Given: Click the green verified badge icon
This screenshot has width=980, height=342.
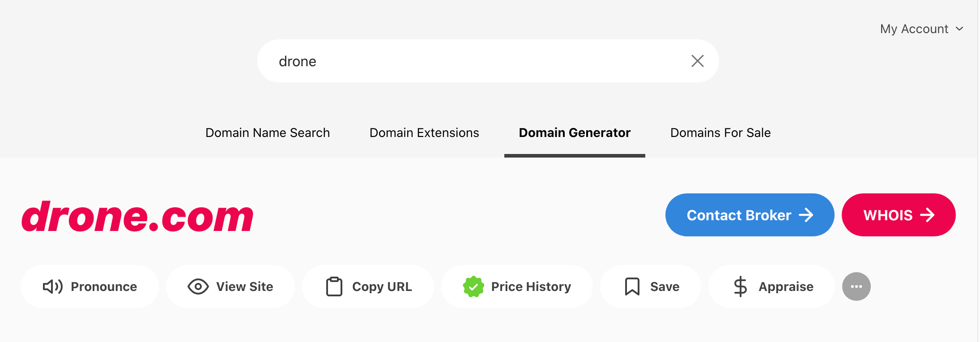Looking at the screenshot, I should coord(473,286).
